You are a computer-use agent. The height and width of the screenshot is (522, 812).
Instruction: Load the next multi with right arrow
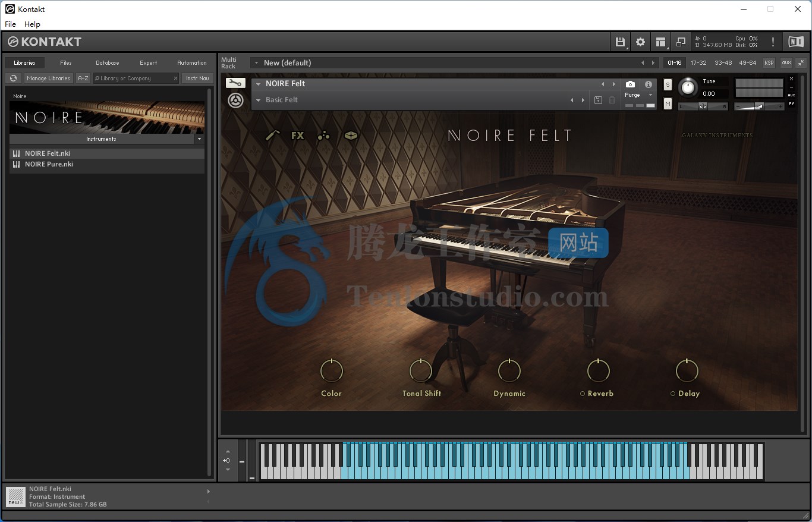653,62
